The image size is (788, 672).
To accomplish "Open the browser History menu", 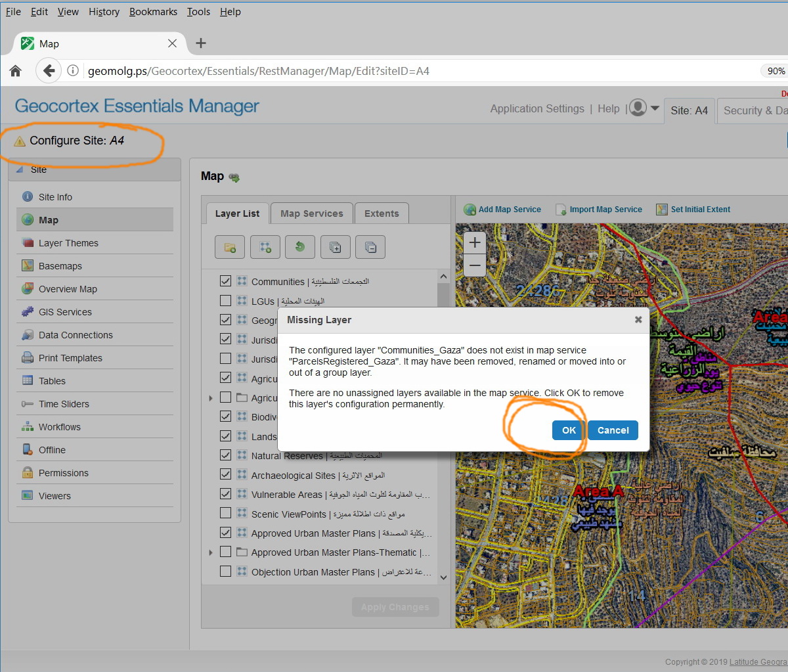I will (x=104, y=12).
